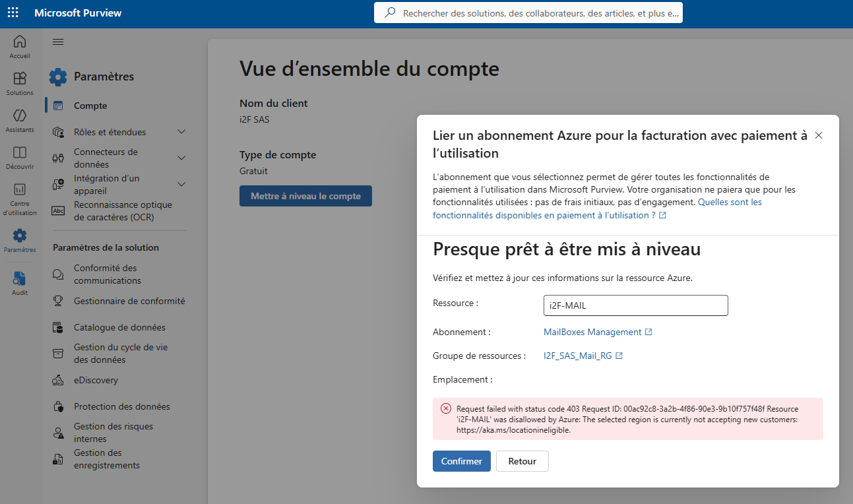Click the Gestion des risques internes icon
Viewport: 853px width, 504px height.
coord(58,433)
